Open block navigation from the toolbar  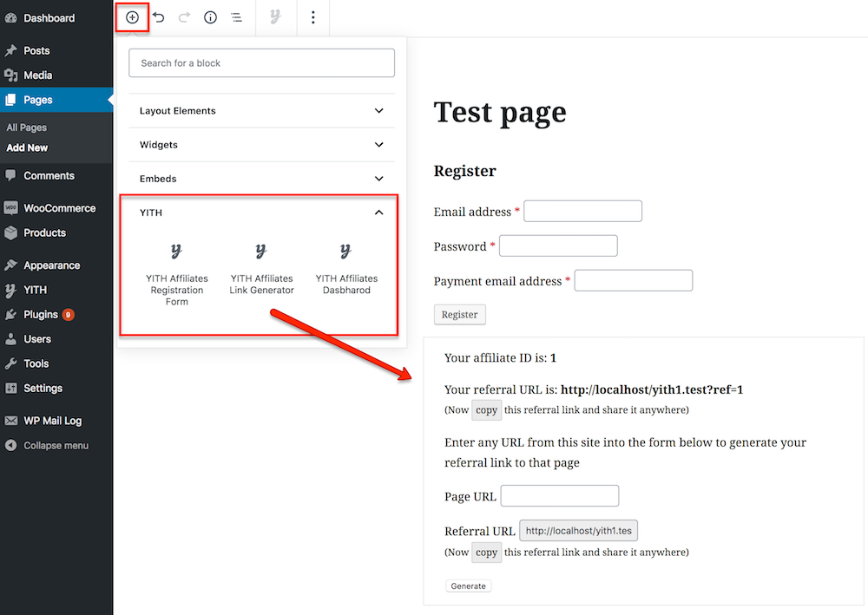click(x=236, y=17)
